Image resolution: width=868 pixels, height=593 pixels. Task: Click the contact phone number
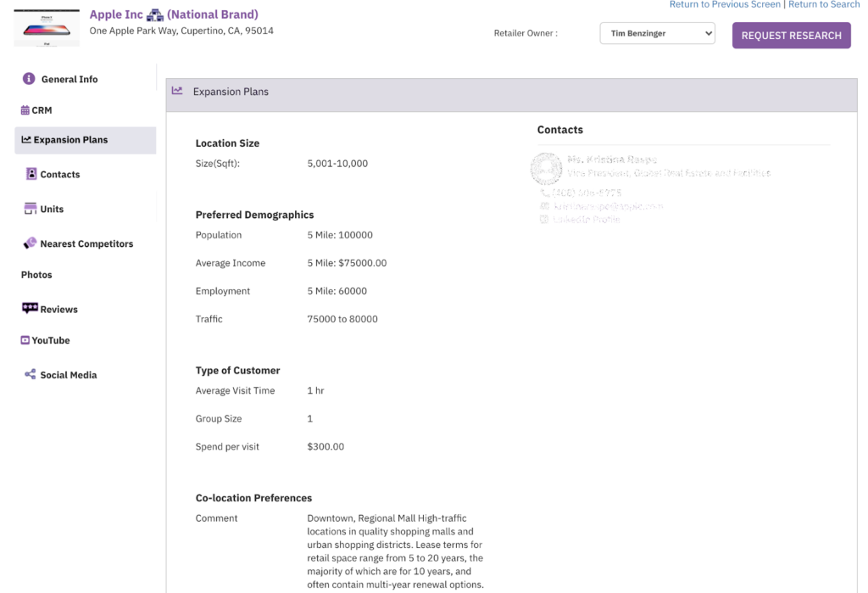click(x=587, y=193)
